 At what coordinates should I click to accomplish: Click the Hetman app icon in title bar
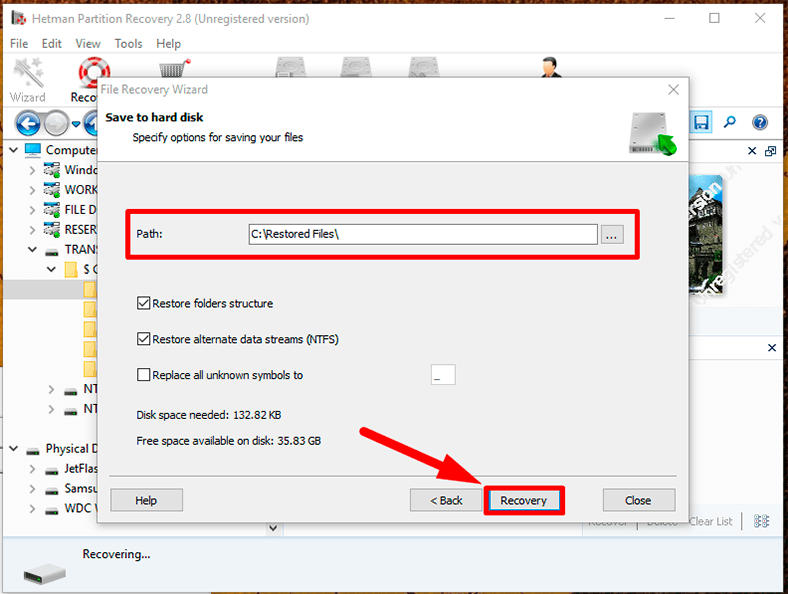click(x=19, y=19)
